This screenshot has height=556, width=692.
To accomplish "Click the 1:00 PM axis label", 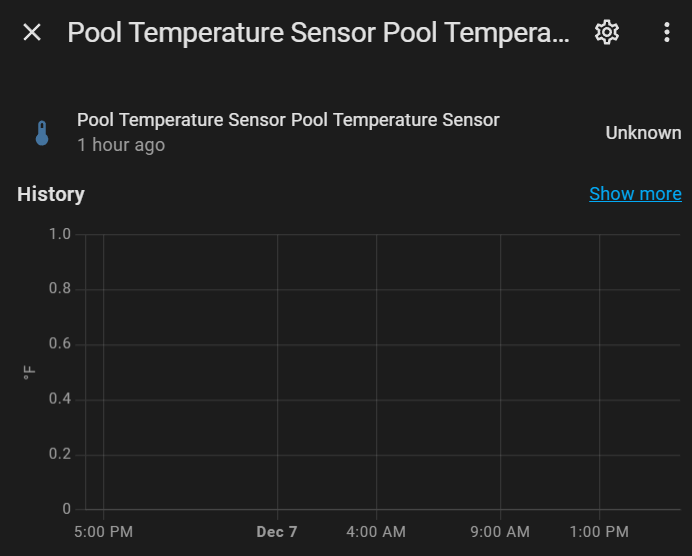I will pos(599,532).
